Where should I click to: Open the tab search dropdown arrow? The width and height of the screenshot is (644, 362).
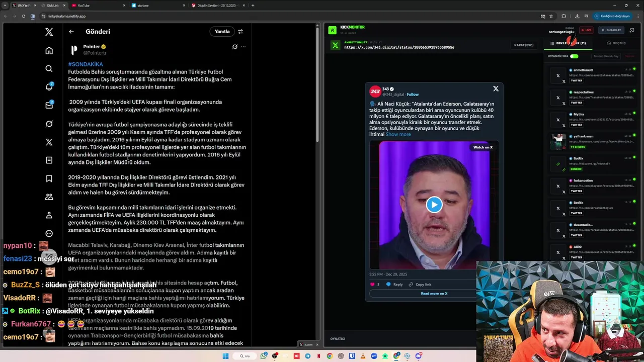click(x=5, y=5)
